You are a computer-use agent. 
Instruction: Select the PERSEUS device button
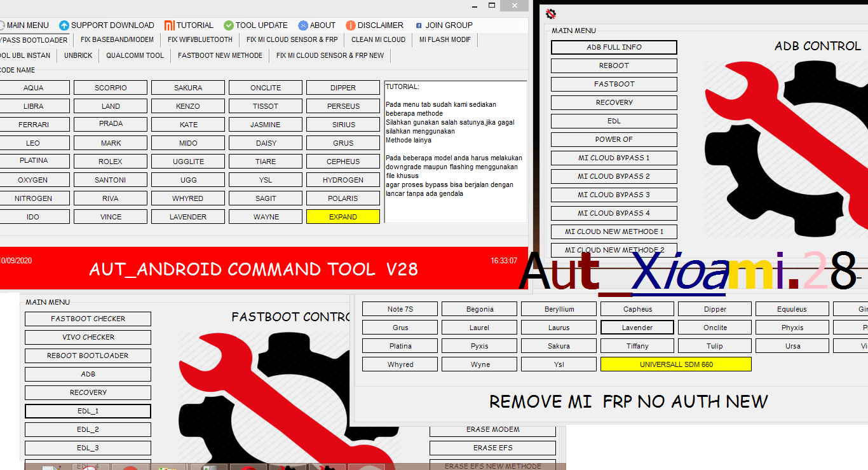tap(343, 106)
